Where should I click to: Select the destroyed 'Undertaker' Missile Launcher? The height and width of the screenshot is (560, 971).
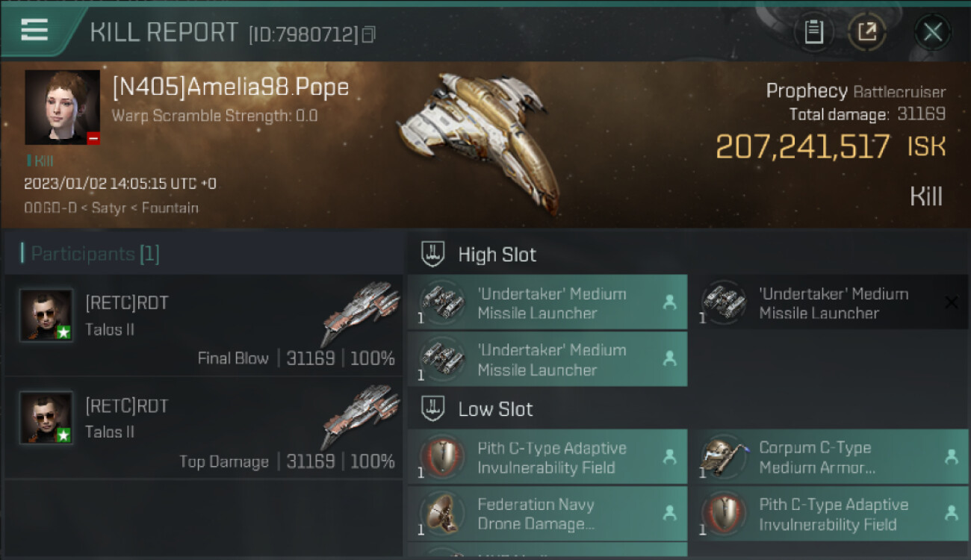828,302
